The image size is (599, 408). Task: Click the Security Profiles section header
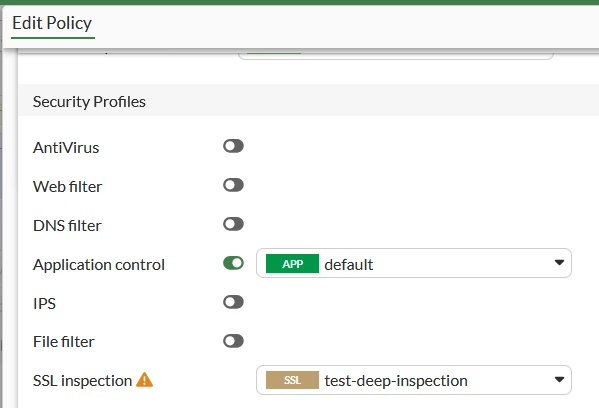(89, 102)
